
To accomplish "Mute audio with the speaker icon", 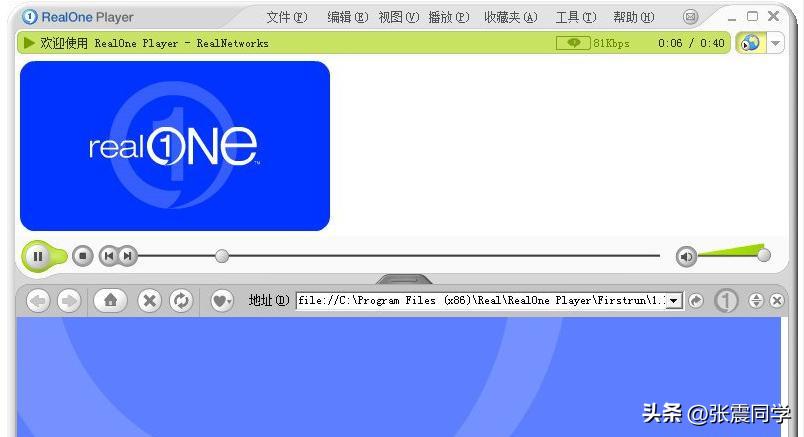I will point(687,256).
